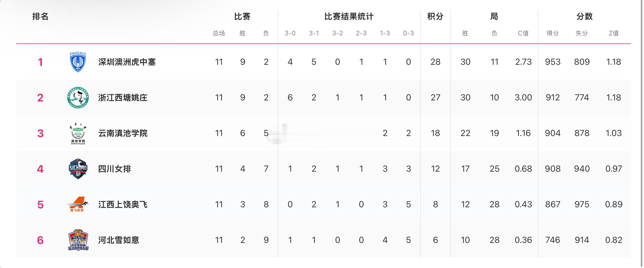
Task: Select 四川女排 team name
Action: (115, 169)
